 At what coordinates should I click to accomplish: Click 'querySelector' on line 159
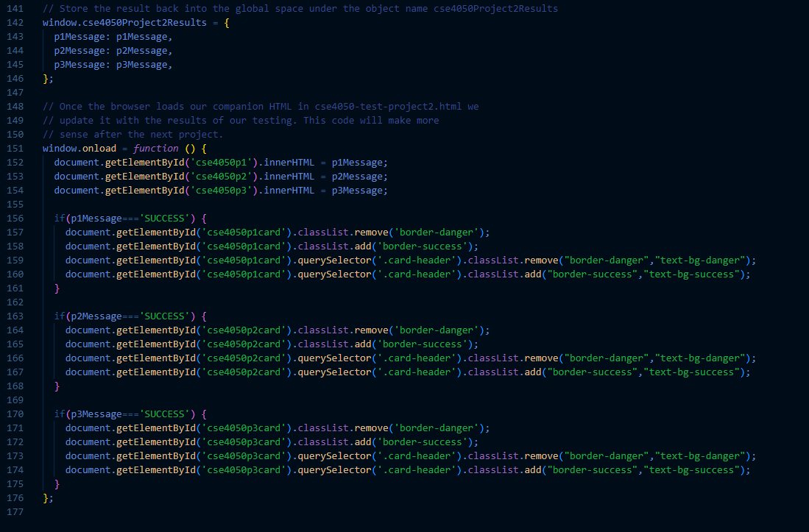(x=334, y=260)
